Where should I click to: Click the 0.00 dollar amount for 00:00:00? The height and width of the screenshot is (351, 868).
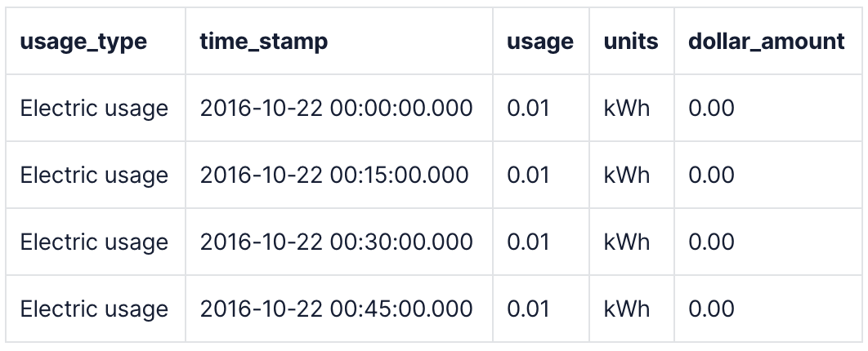[711, 108]
